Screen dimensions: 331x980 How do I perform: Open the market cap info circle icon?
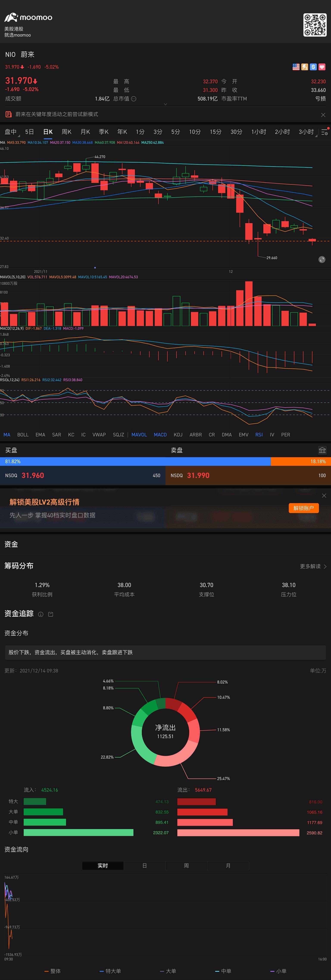[134, 99]
